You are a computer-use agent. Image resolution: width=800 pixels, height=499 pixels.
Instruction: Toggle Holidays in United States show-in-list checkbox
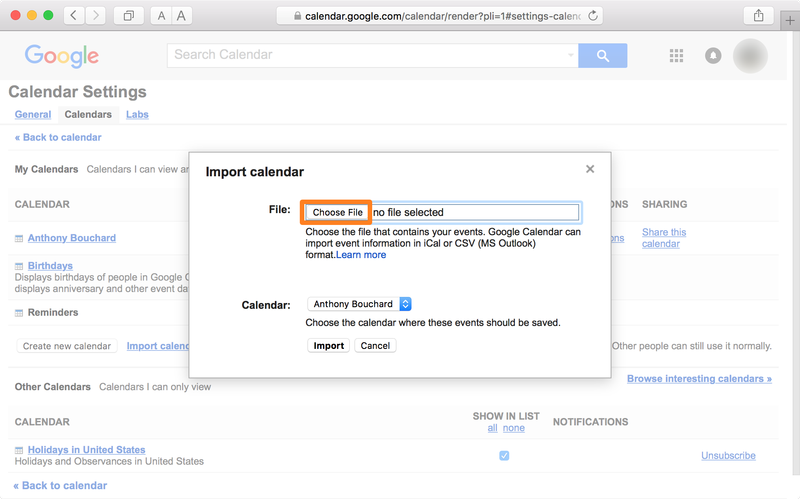coord(504,455)
